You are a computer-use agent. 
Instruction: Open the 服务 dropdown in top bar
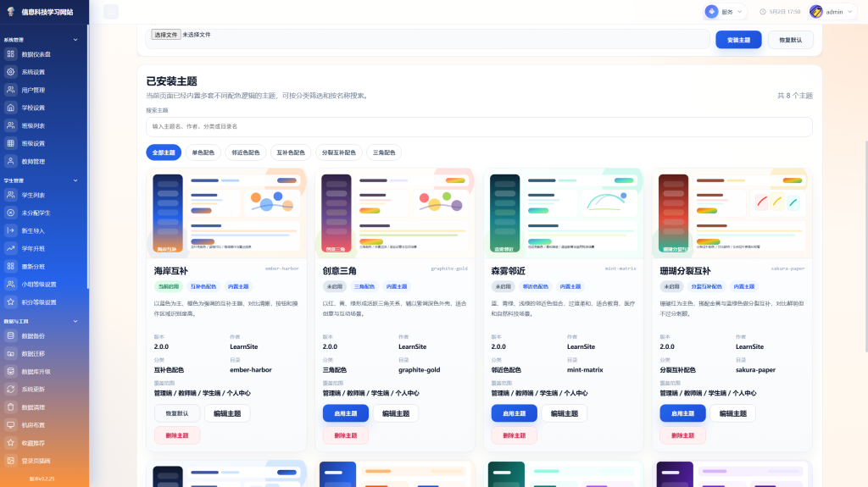tap(725, 12)
